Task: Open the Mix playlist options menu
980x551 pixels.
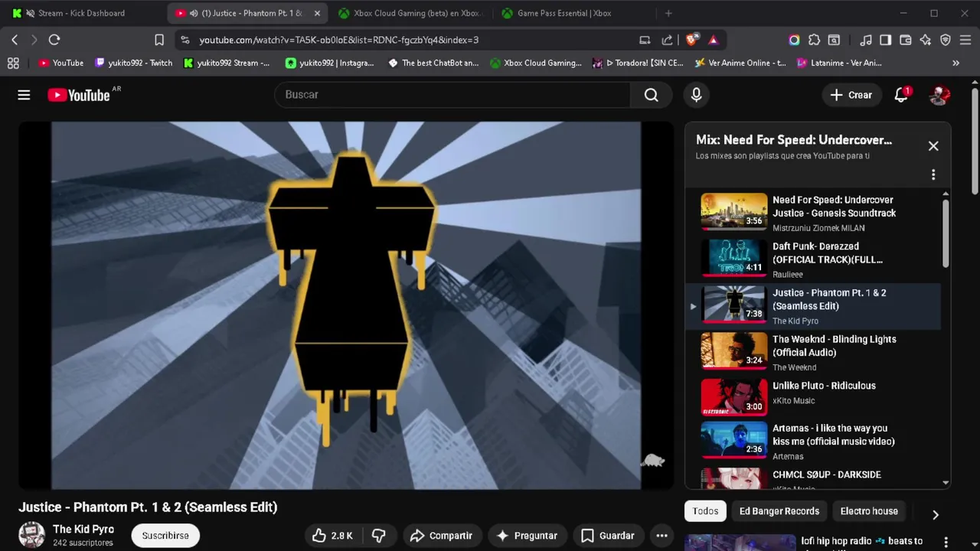Action: tap(933, 174)
